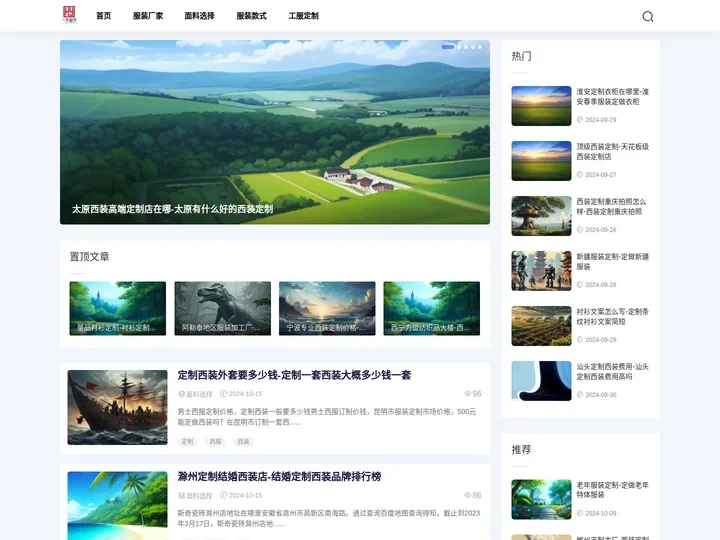Open hot item 顶级西装定制-天花板级
The width and height of the screenshot is (720, 540).
pos(613,152)
